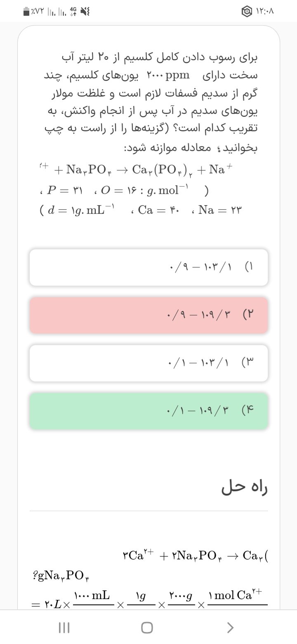
Task: Tap the balanced 3Ca²⁺ solution equation
Action: (x=195, y=554)
